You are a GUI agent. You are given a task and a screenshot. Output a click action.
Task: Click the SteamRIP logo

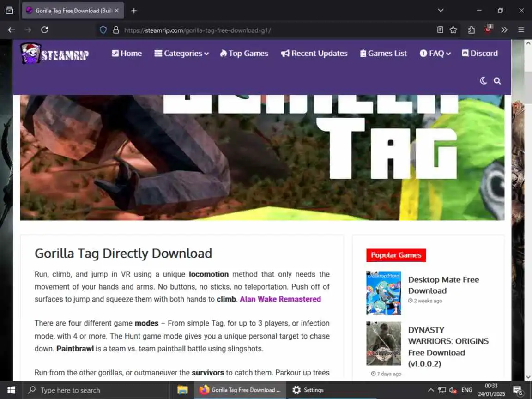tap(54, 53)
